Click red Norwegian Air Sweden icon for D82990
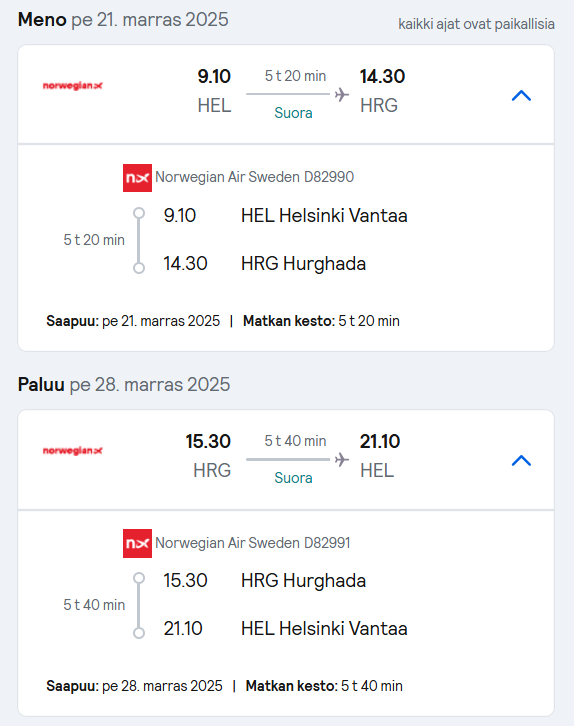This screenshot has height=726, width=574. [x=137, y=178]
